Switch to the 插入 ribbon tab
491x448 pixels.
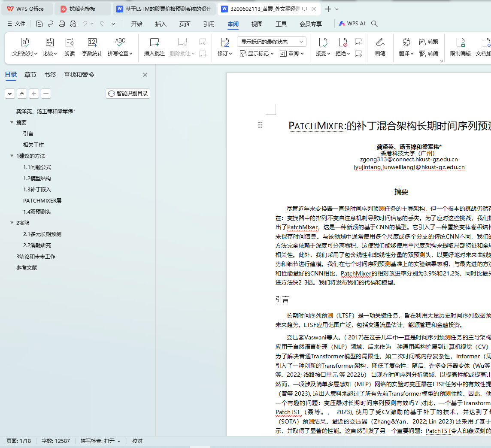[x=161, y=24]
